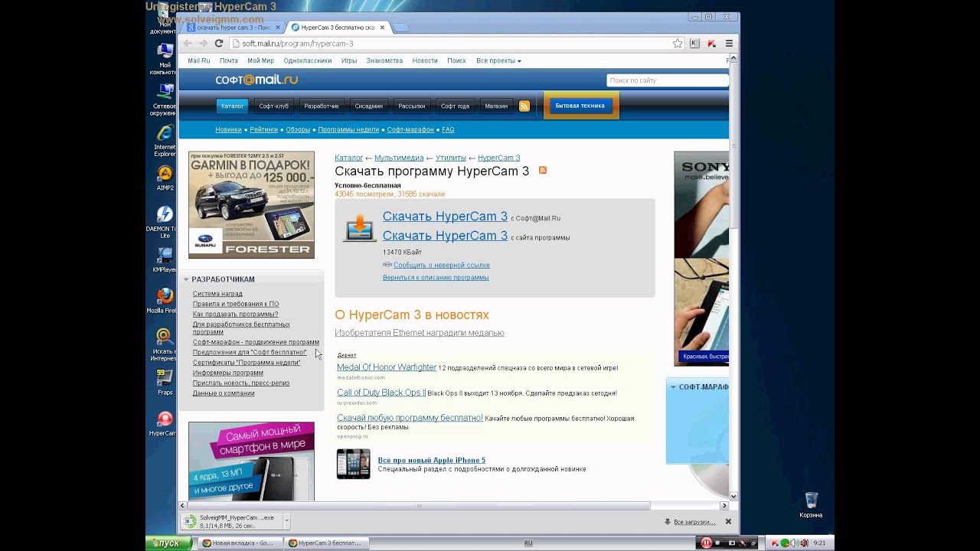Reload the page with the refresh icon
This screenshot has width=980, height=551.
(x=219, y=44)
